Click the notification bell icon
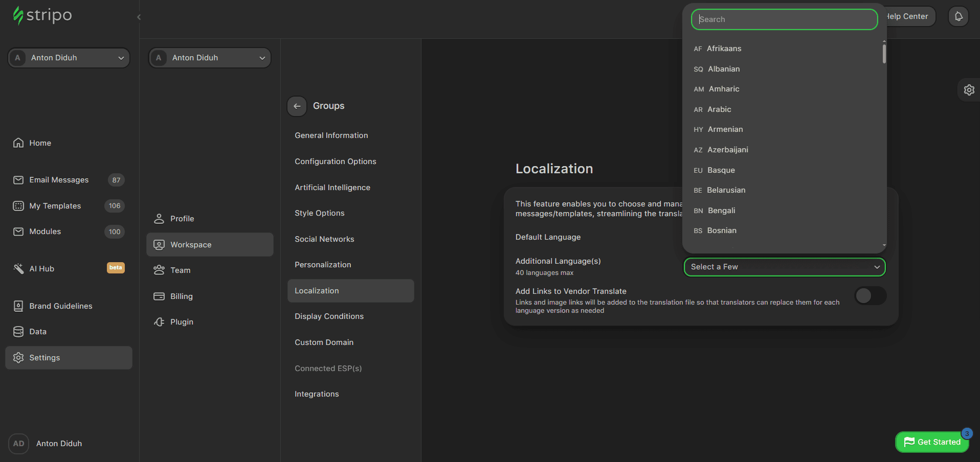Screen dimensions: 980x462 click(959, 16)
